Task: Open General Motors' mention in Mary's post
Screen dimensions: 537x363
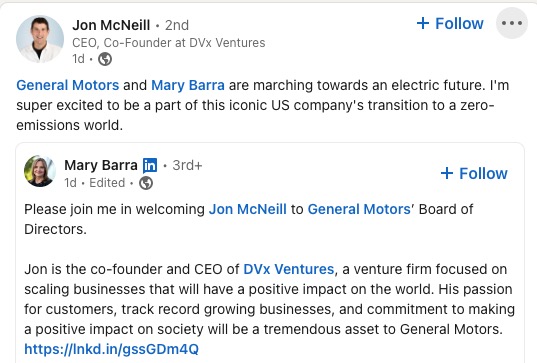Action: point(361,209)
